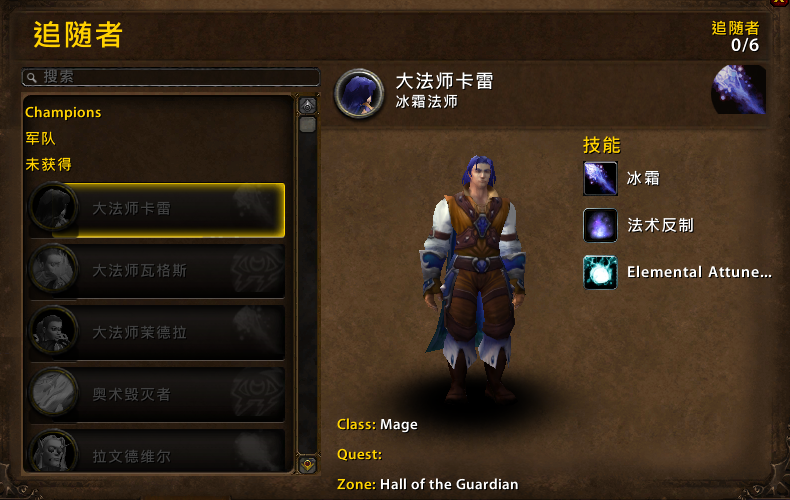Viewport: 790px width, 500px height.
Task: Select follower 大法师卡雷 in the list
Action: pyautogui.click(x=157, y=210)
